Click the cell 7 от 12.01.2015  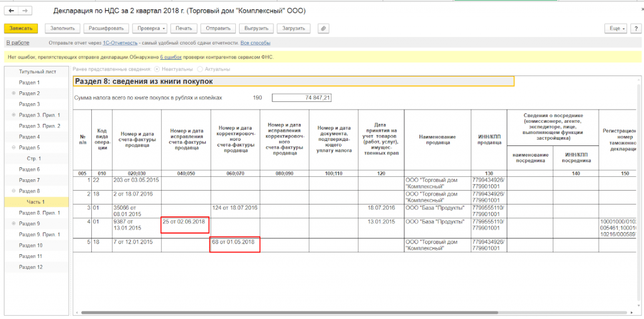tap(136, 245)
